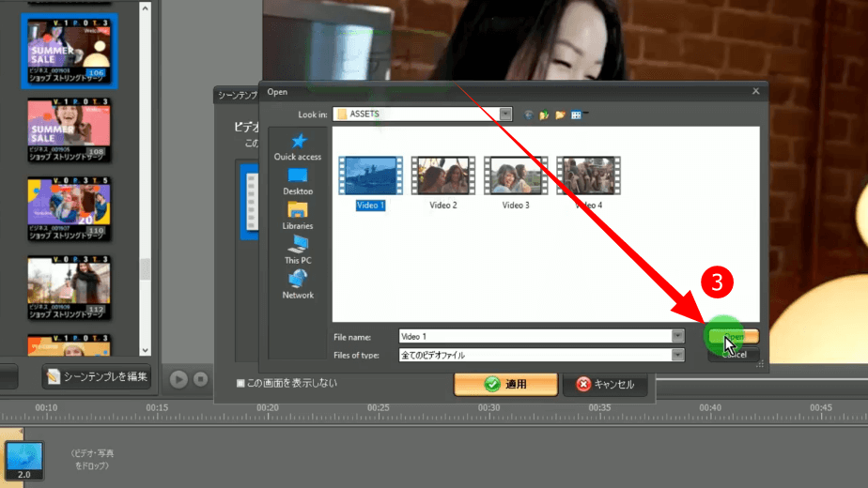The image size is (868, 488).
Task: Click the up one level folder icon
Action: tap(544, 114)
